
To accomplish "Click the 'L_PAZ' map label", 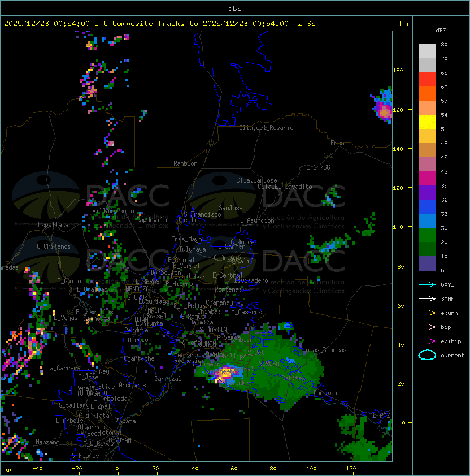I will [381, 416].
